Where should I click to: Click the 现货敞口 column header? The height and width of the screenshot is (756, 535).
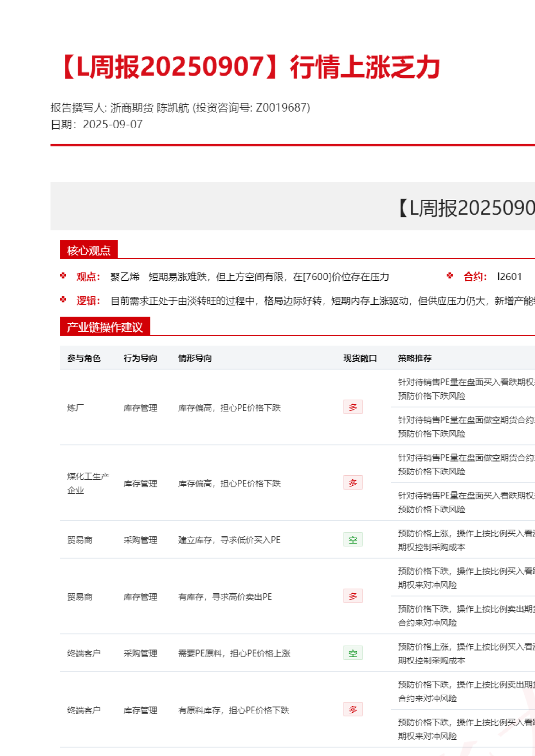(360, 358)
